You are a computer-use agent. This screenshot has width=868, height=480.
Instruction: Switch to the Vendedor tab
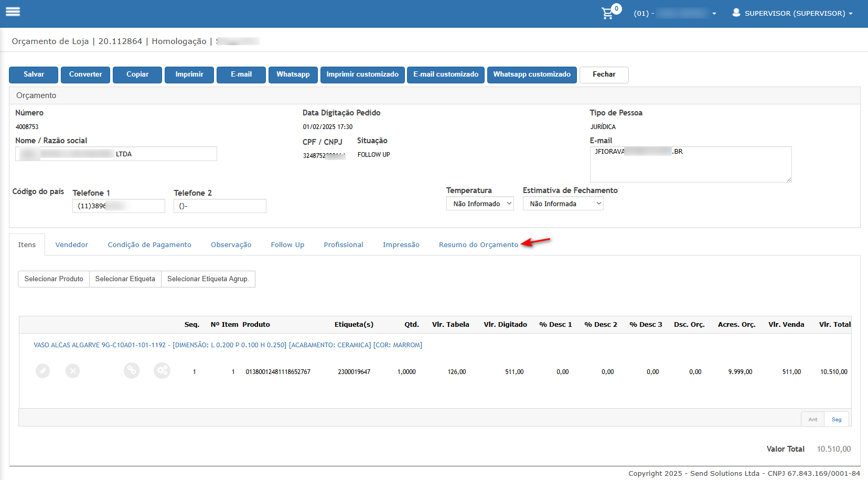[72, 244]
